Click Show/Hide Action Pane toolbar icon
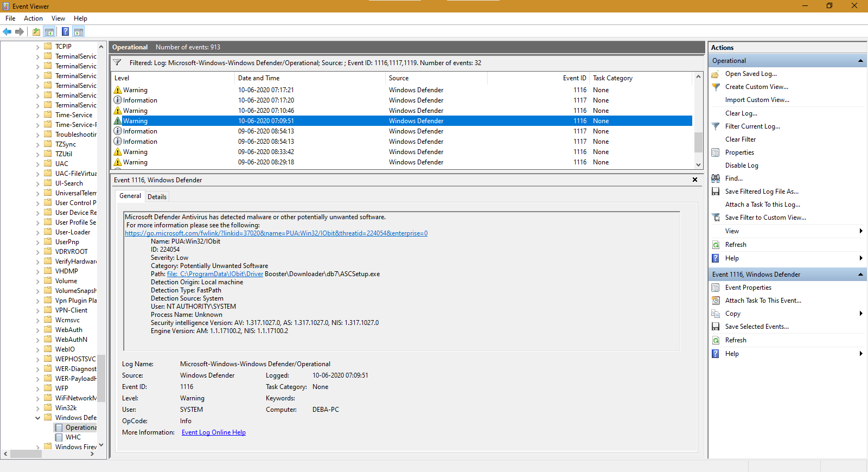The width and height of the screenshot is (868, 472). 79,31
